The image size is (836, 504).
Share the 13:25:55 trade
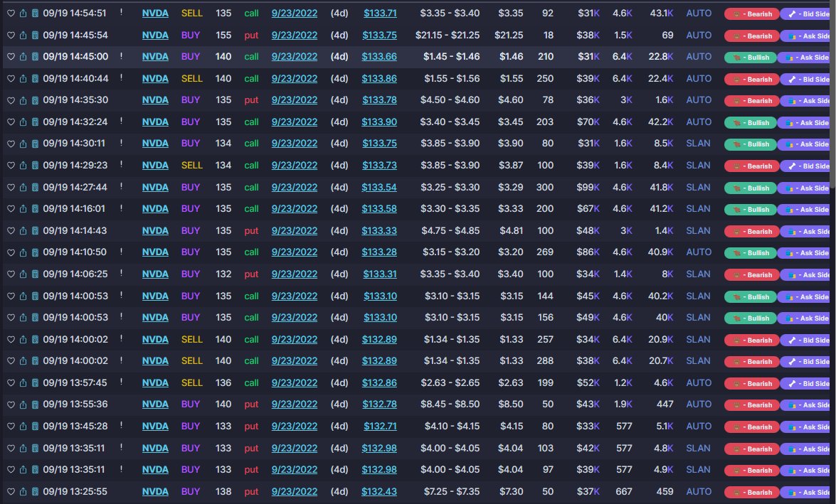coord(23,491)
